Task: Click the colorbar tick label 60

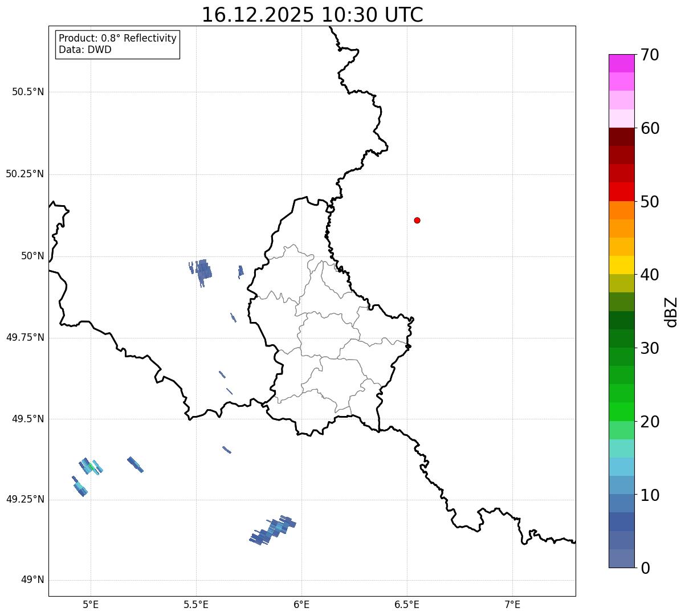Action: click(x=650, y=128)
